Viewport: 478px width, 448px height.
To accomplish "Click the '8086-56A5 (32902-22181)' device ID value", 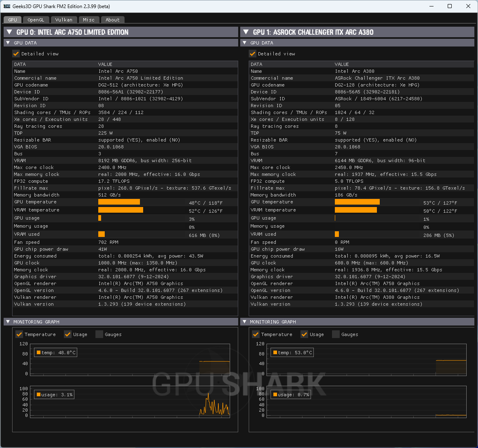I will (367, 92).
